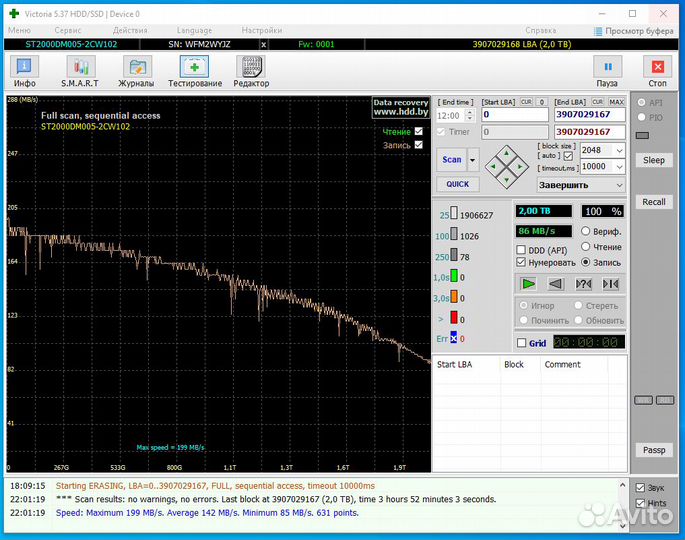Click the green play scan arrow
This screenshot has width=685, height=540.
(x=529, y=284)
